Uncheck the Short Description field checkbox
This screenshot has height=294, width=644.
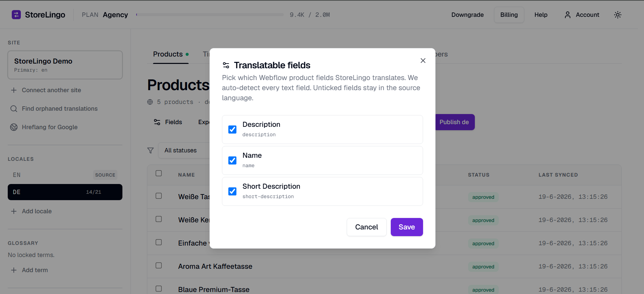232,191
